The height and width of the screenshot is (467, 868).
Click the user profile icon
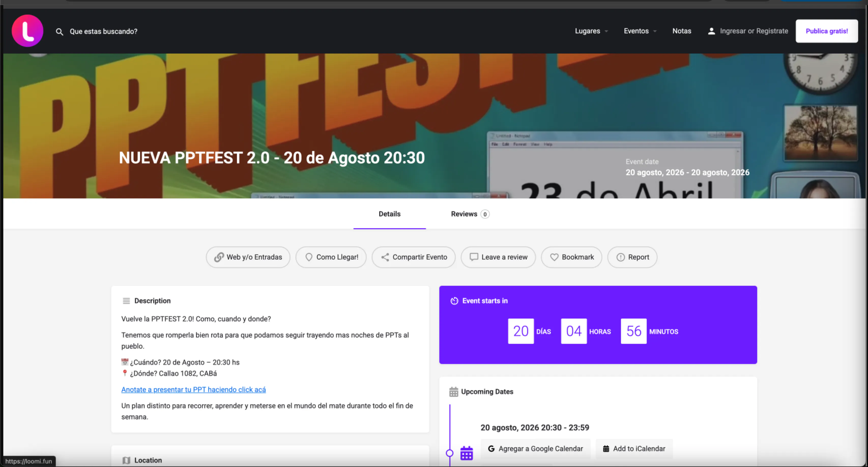click(x=711, y=31)
